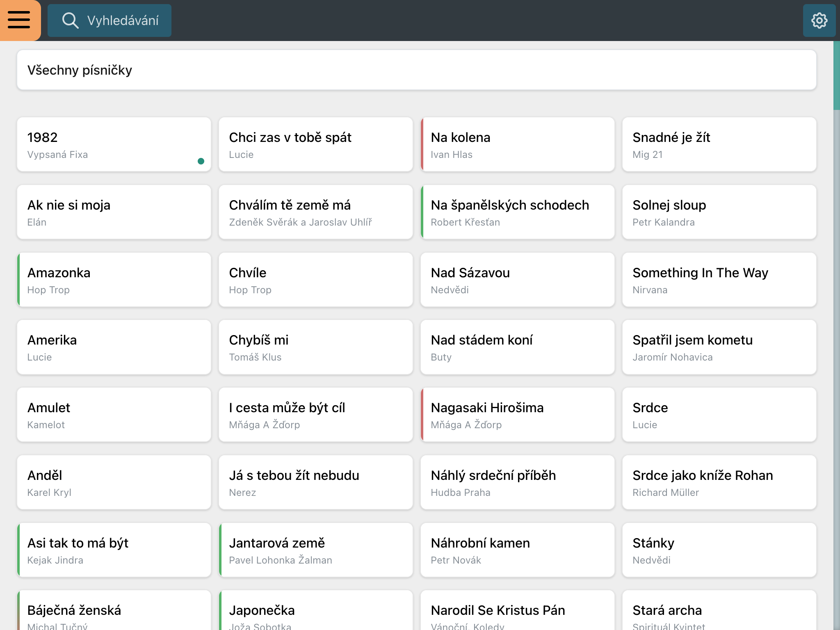Click the Všechny písničky heading bar

[x=417, y=70]
